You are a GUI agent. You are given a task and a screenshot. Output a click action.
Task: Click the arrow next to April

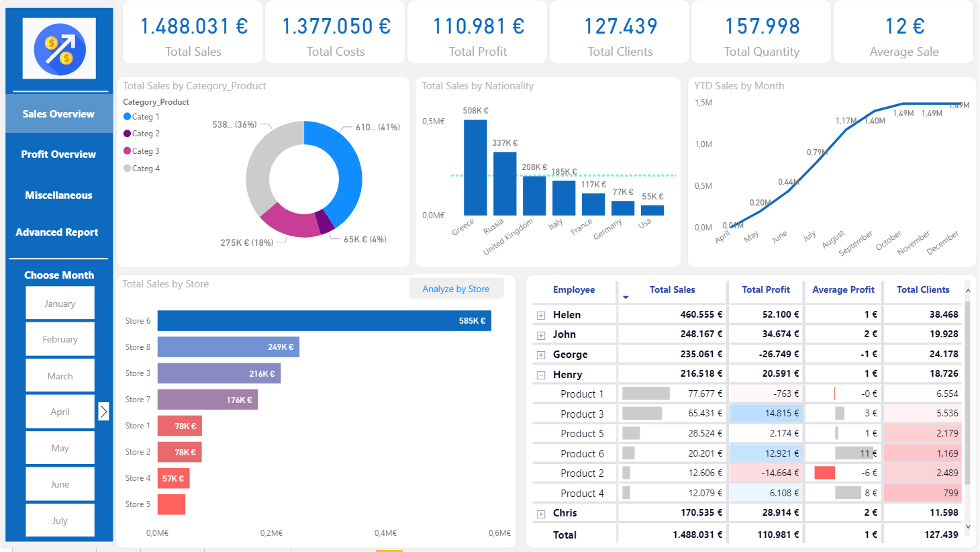[x=103, y=411]
